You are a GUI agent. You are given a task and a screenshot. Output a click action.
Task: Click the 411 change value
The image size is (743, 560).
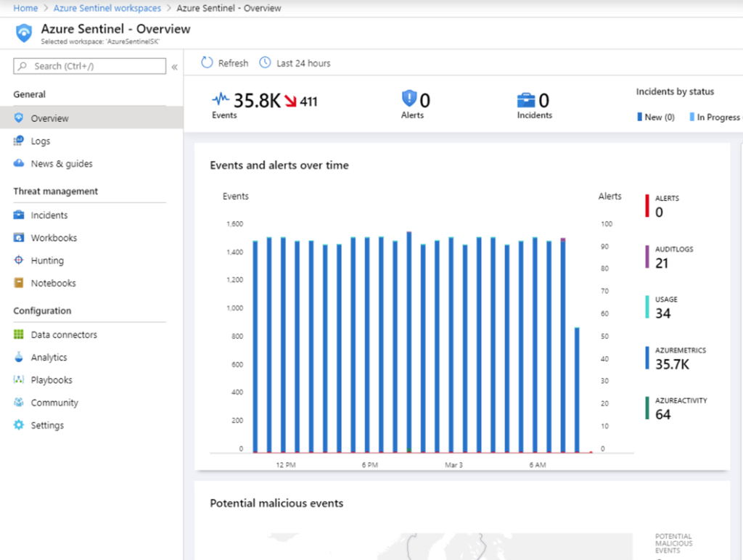coord(308,102)
